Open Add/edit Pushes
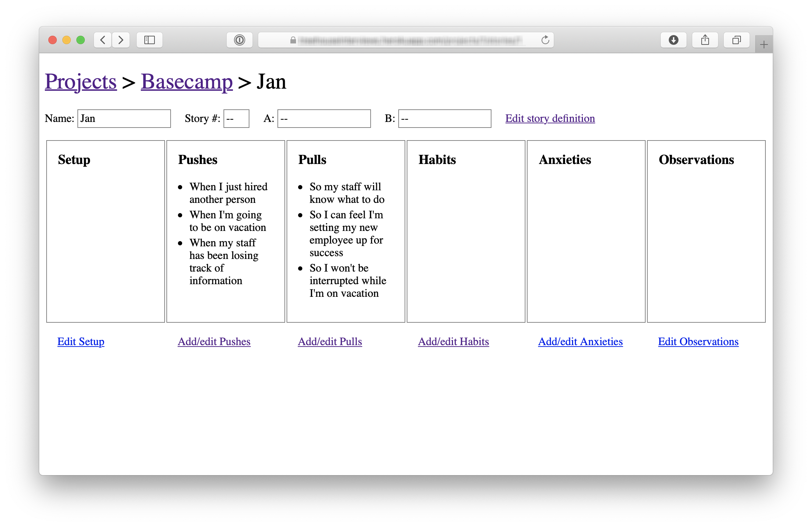This screenshot has height=527, width=812. [214, 342]
